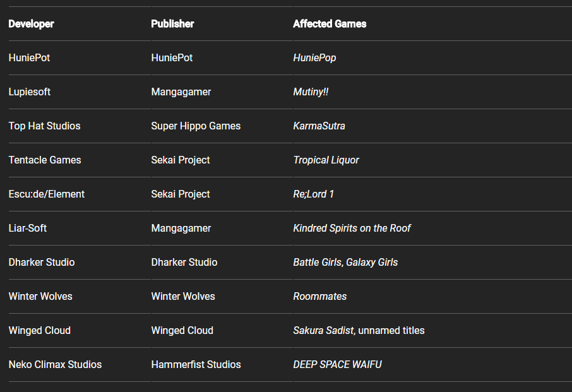Viewport: 572px width, 392px height.
Task: Click the Developer column header
Action: (x=31, y=24)
